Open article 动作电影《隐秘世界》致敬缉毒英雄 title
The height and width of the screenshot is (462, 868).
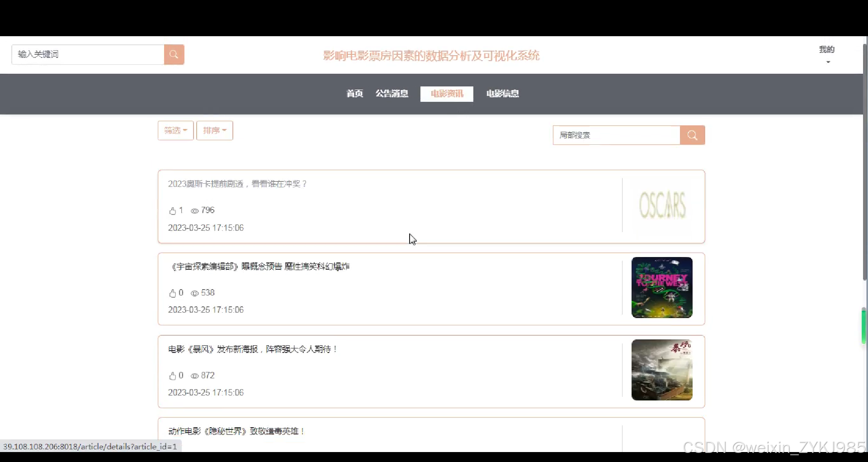[x=236, y=431]
